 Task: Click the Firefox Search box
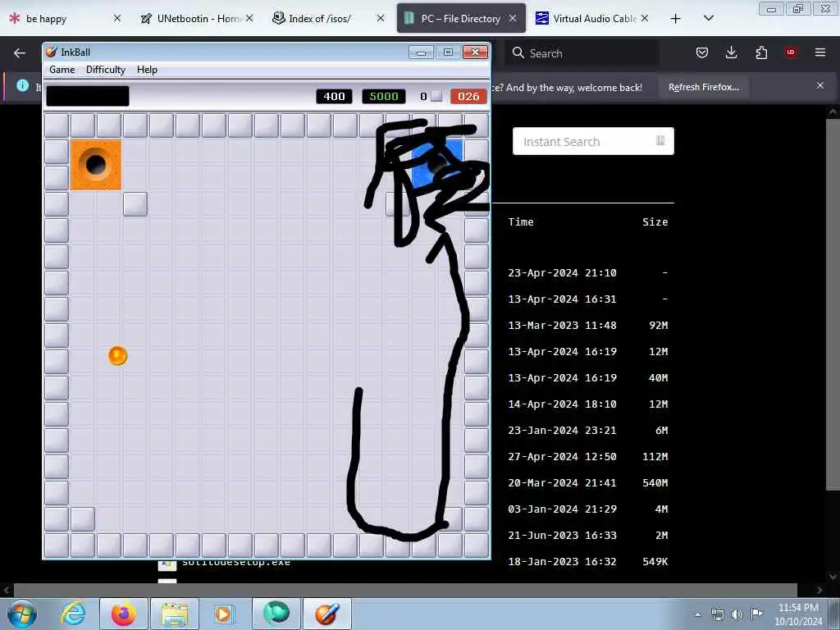point(582,53)
